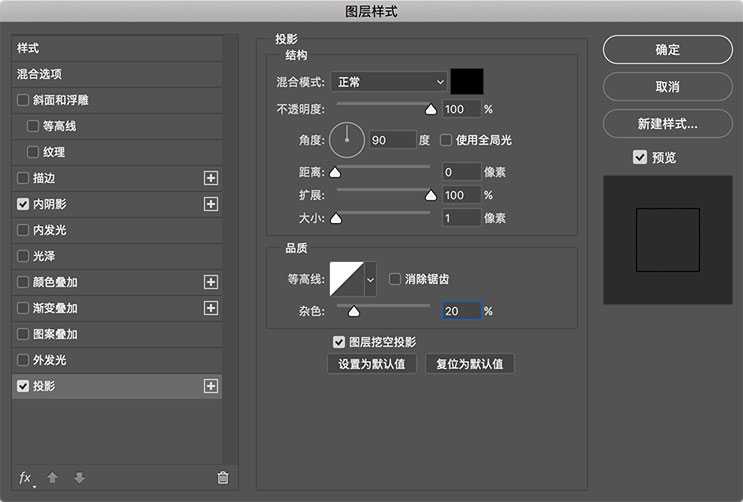Viewport: 743px width, 502px height.
Task: Click the 杂色 percentage input field
Action: tap(460, 311)
